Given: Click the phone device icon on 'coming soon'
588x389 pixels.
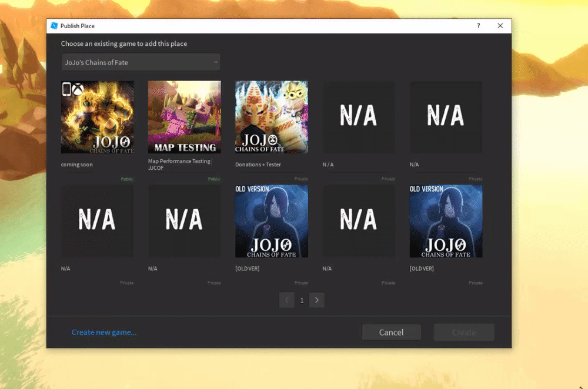Looking at the screenshot, I should point(66,89).
